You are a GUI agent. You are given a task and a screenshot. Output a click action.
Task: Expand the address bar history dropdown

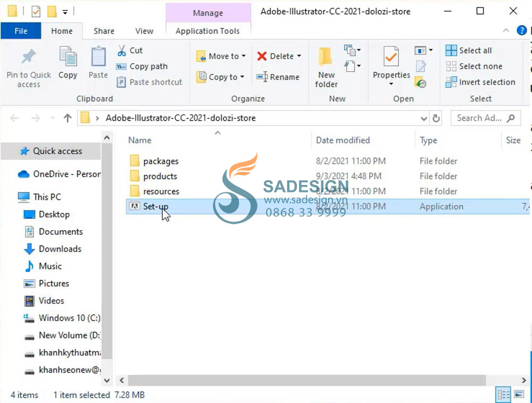click(423, 118)
